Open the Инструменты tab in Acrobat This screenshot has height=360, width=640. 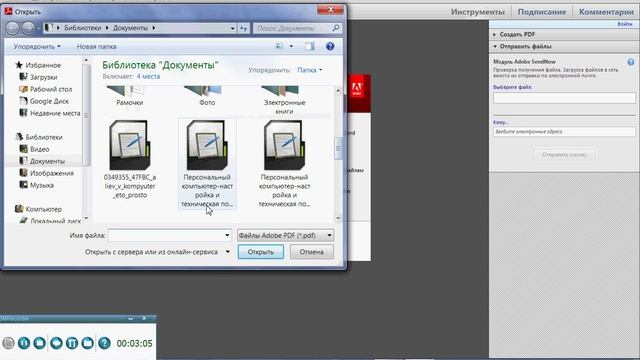point(478,12)
